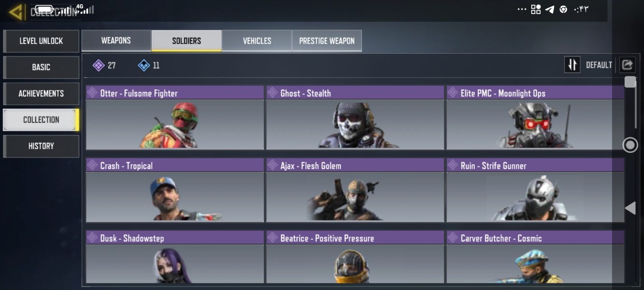The height and width of the screenshot is (290, 644).
Task: Switch to the WEAPONS tab
Action: [x=116, y=41]
